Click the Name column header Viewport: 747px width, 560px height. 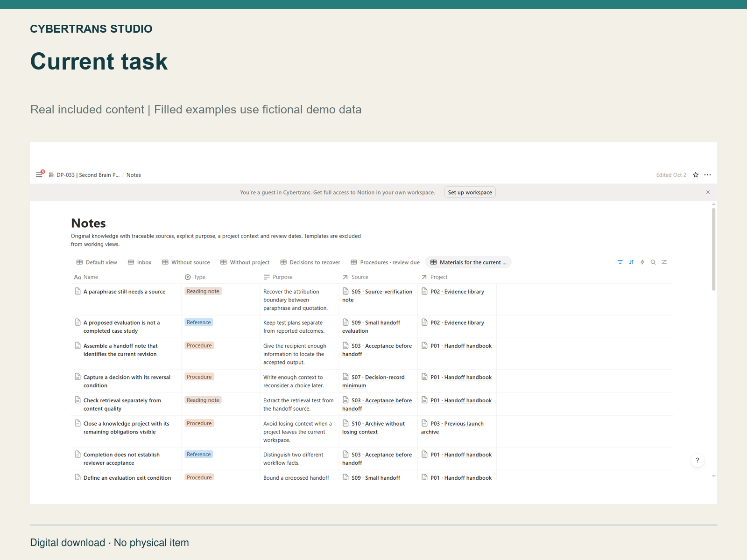point(86,277)
